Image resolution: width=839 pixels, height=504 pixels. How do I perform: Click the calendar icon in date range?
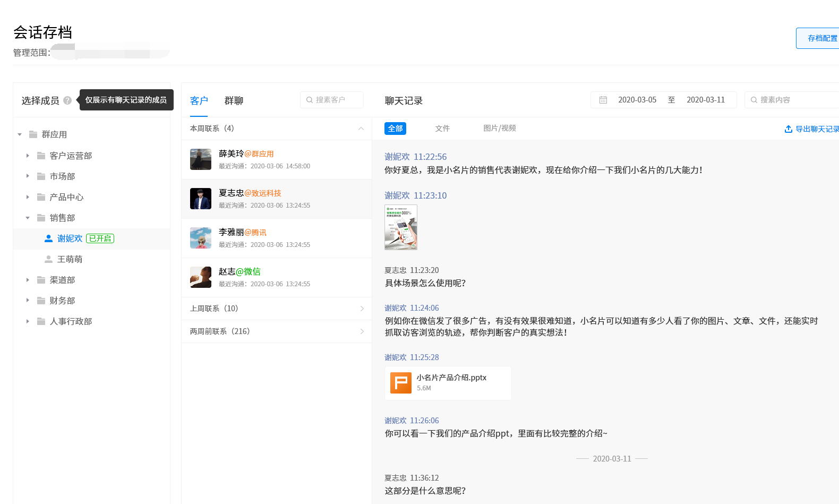[x=603, y=100]
